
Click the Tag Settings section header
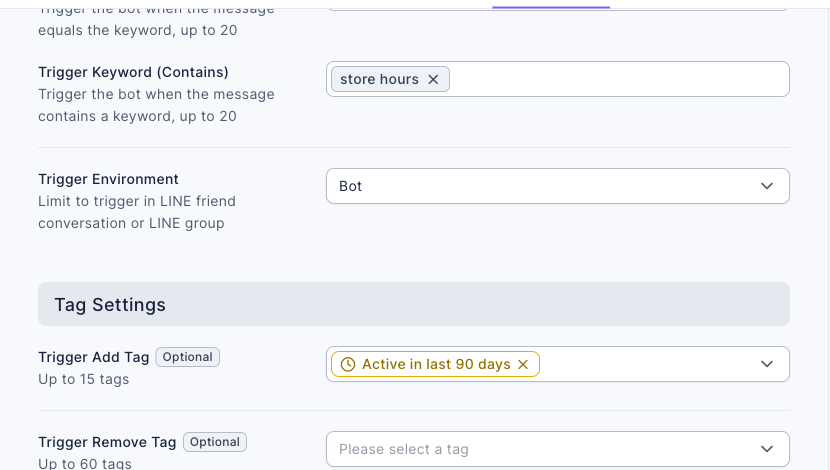coord(414,304)
